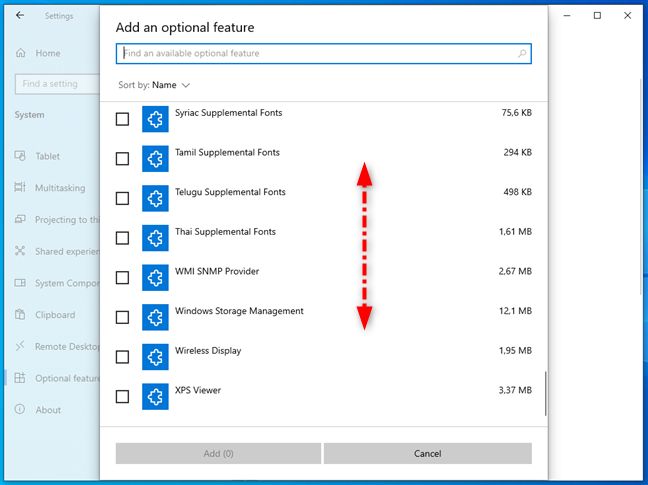Click the Syriac Supplemental Fonts name
The height and width of the screenshot is (485, 648).
(x=229, y=113)
